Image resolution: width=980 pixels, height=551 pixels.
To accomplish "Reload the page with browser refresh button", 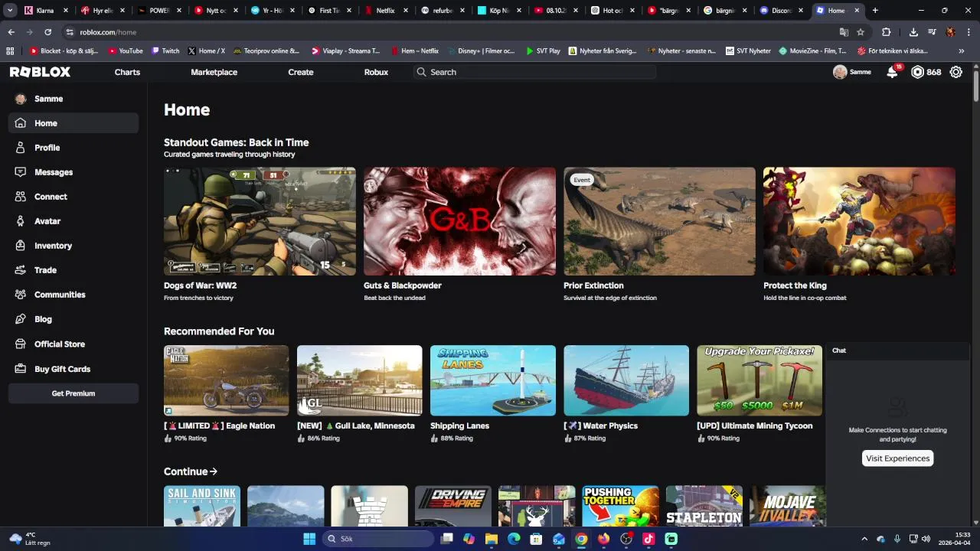I will [47, 32].
